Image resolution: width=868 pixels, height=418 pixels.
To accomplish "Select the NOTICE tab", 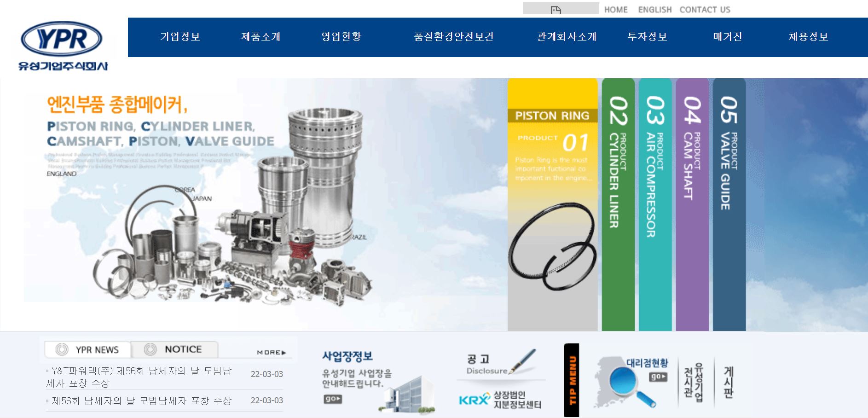I will point(174,349).
